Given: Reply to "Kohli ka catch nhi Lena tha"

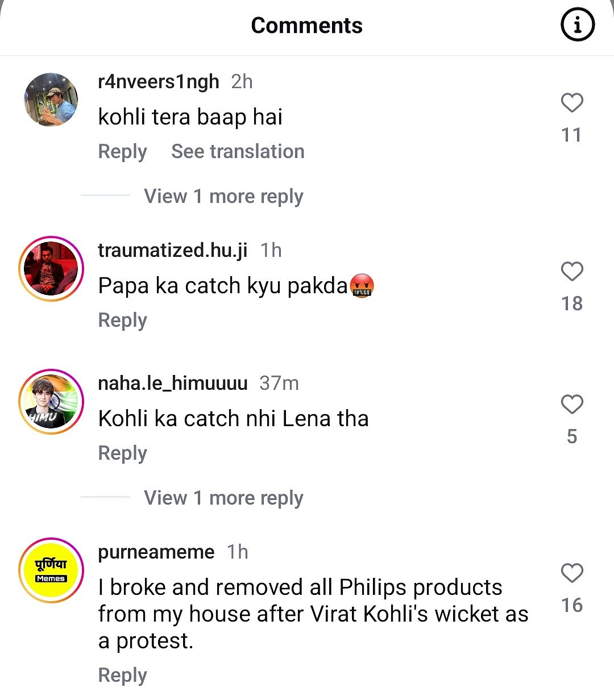Looking at the screenshot, I should pos(122,453).
